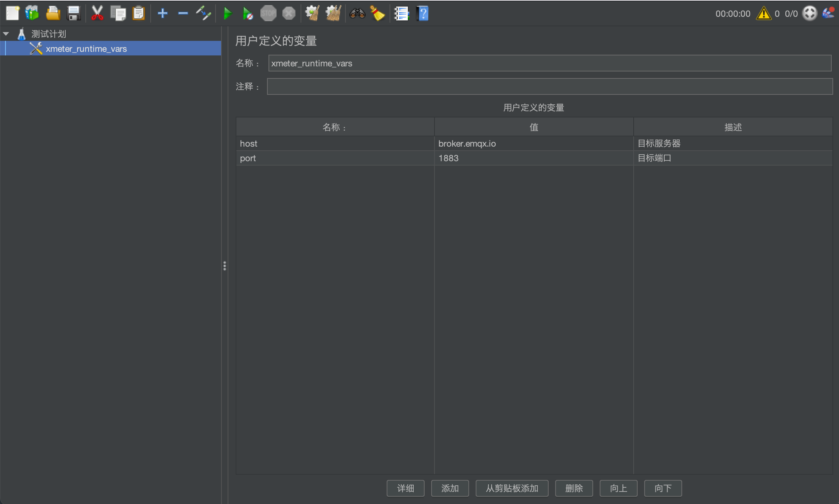Toggle the components using the blue arrows icon

pyautogui.click(x=203, y=14)
